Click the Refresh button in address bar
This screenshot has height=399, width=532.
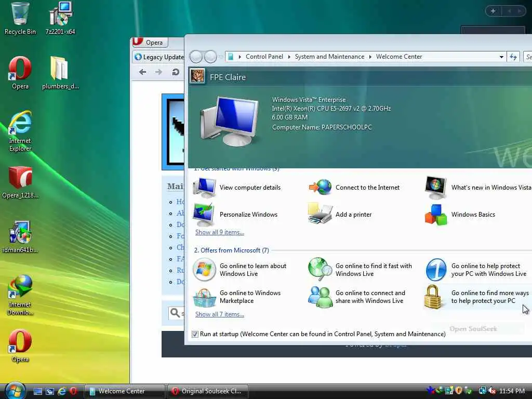click(x=513, y=57)
